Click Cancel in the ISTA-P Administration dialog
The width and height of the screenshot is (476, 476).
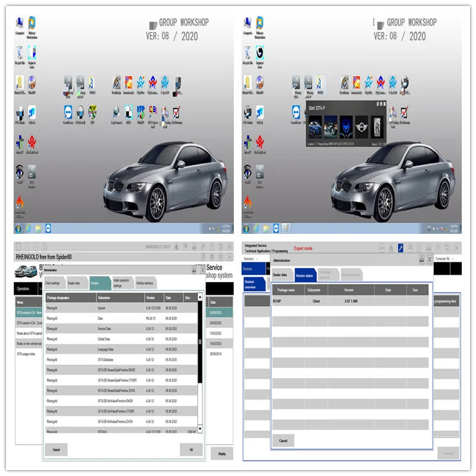[283, 440]
